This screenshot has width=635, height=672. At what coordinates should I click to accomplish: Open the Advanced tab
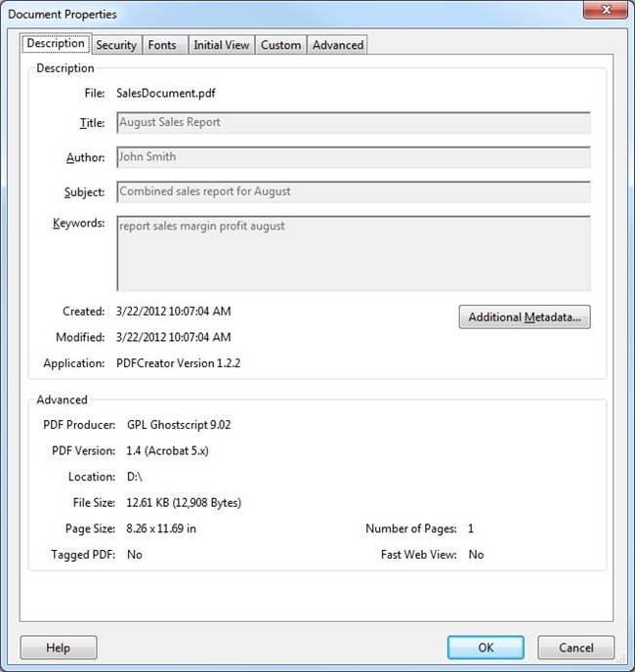[338, 45]
